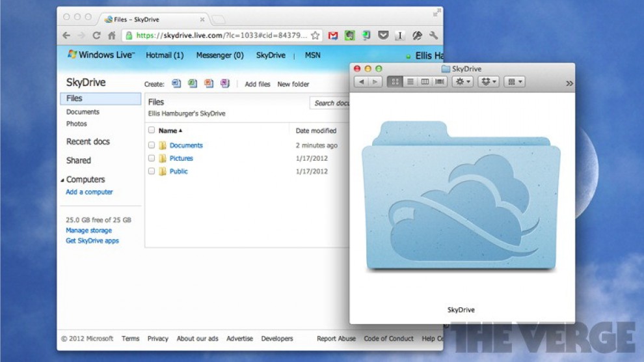This screenshot has height=362, width=644.
Task: Click Add files in the SkyDrive toolbar
Action: (258, 84)
